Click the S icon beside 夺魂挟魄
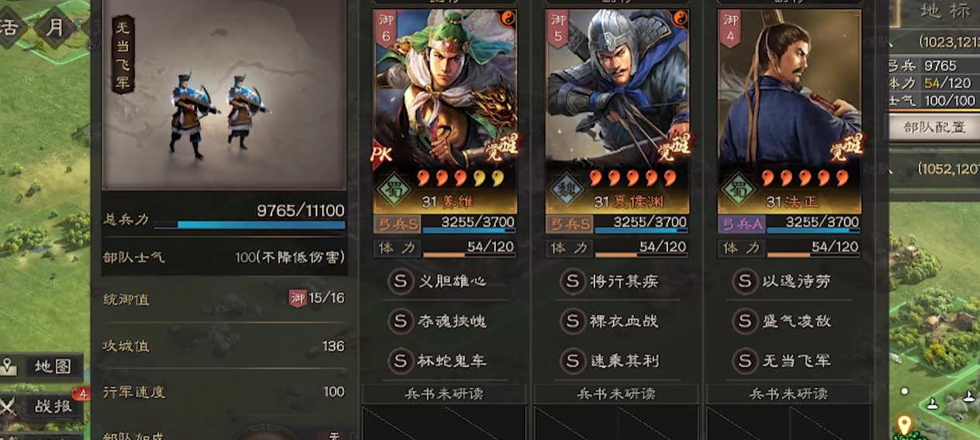This screenshot has width=980, height=440. (400, 320)
